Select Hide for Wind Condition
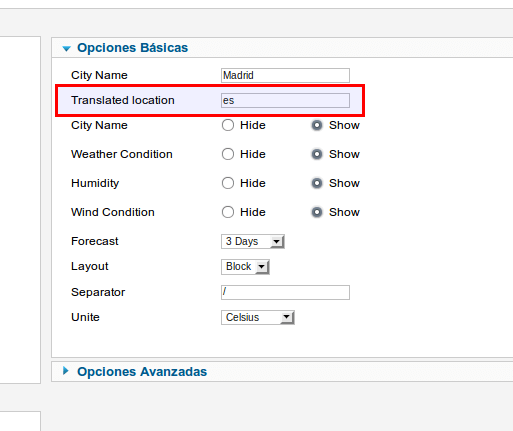Viewport: 513px width, 431px height. 228,212
